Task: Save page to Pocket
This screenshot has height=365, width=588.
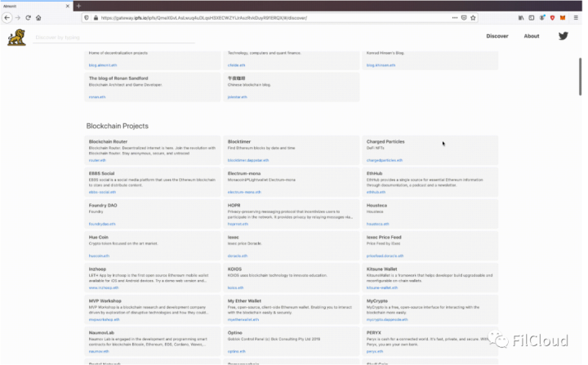Action: coord(464,18)
